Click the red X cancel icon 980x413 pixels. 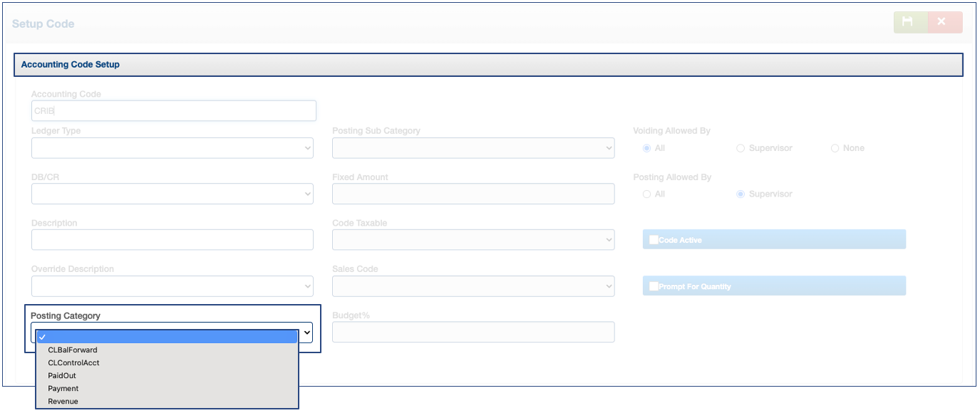coord(942,22)
